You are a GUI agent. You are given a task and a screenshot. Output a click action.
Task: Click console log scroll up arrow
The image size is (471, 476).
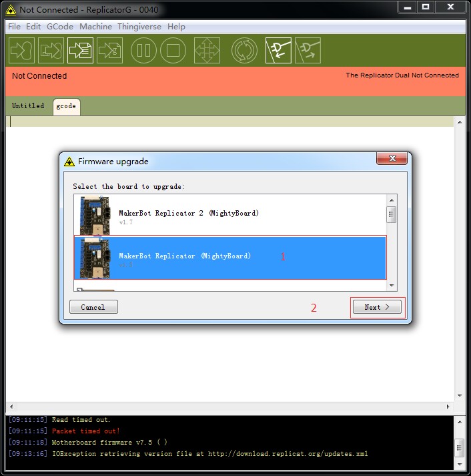coord(460,422)
